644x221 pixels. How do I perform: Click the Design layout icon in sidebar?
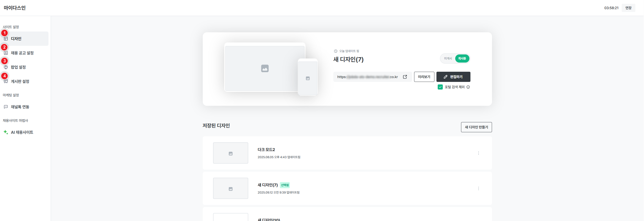6,39
